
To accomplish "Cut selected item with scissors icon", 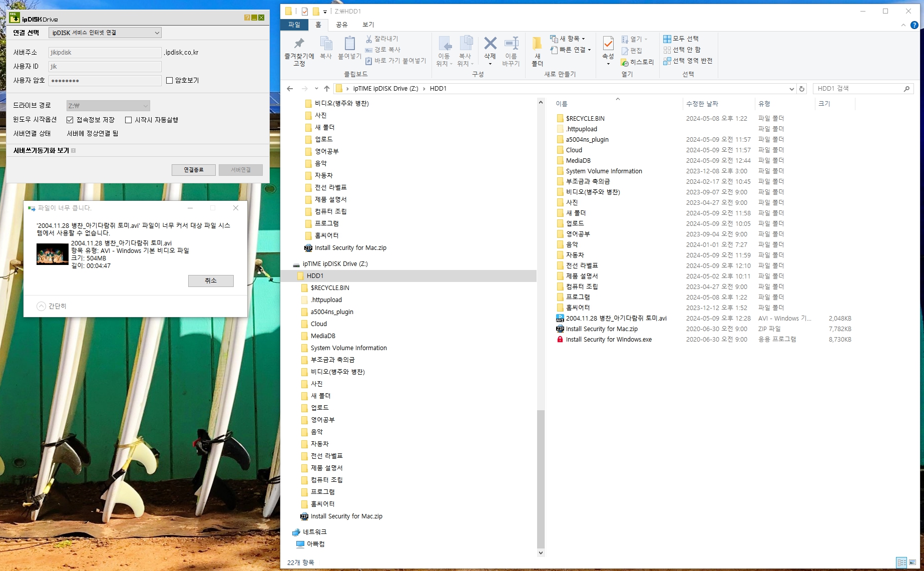I will tap(381, 39).
